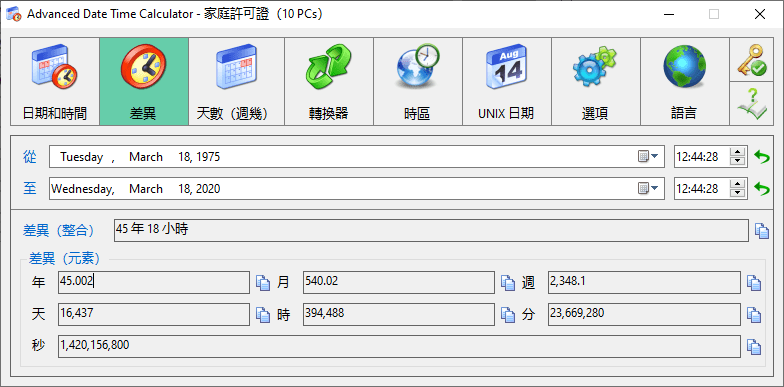Copy the 時 value 394,488
Viewport: 784px width, 387px height.
508,314
